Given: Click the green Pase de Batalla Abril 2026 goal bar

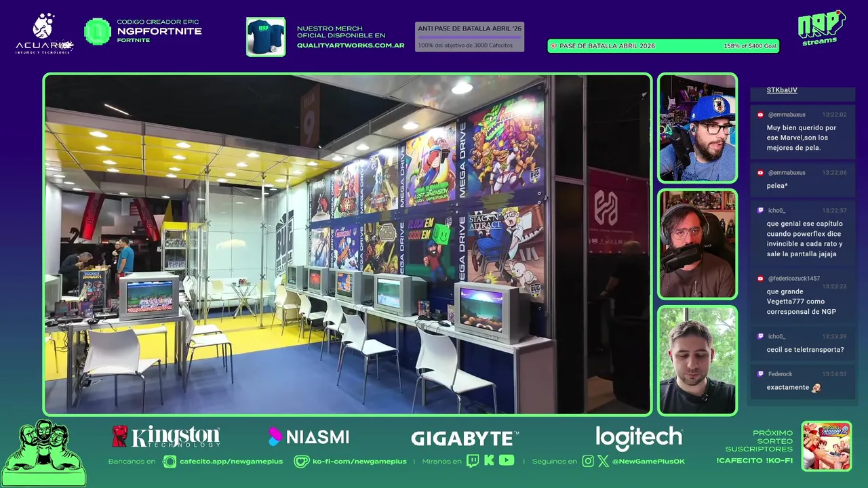Looking at the screenshot, I should [x=663, y=46].
